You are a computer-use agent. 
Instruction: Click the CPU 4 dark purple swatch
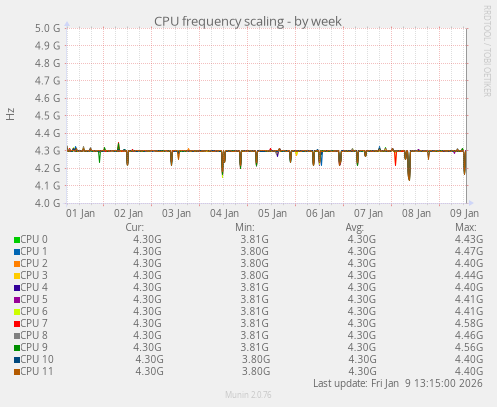pos(17,288)
